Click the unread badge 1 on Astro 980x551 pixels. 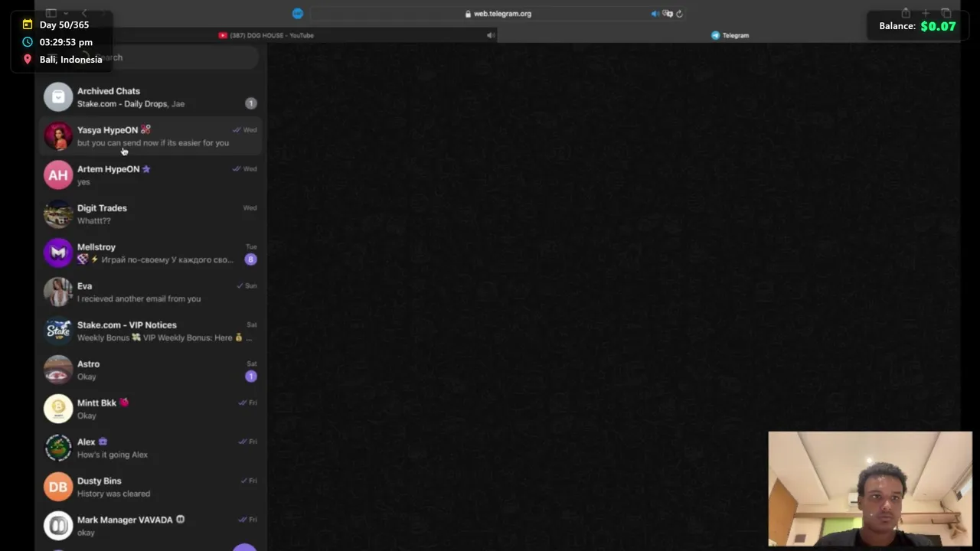pyautogui.click(x=250, y=376)
